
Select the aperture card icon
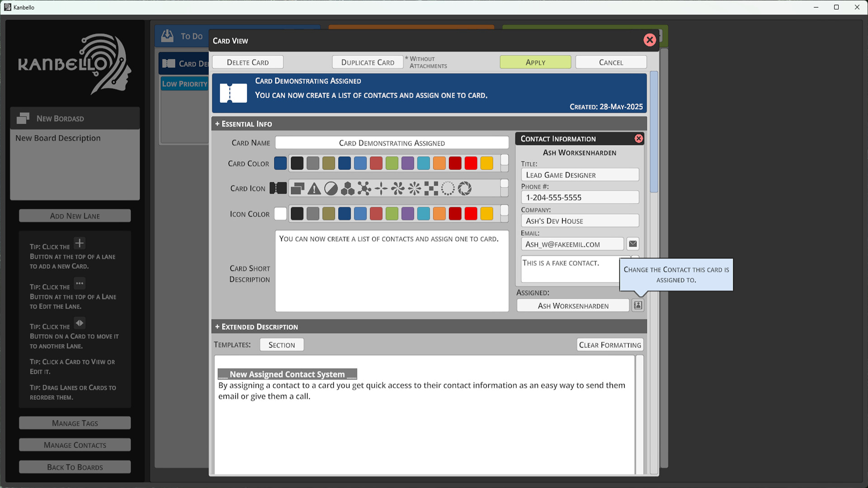click(464, 188)
